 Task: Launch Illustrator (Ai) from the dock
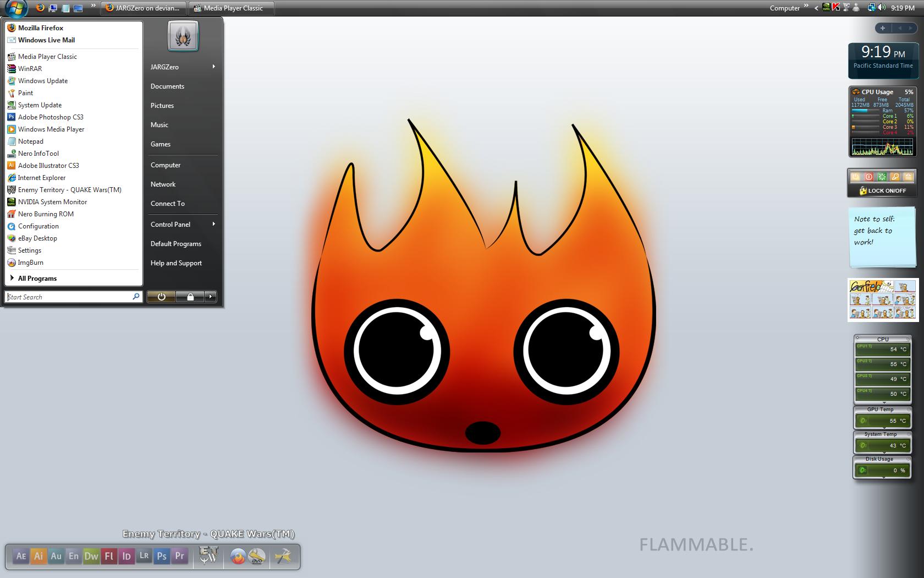[38, 556]
